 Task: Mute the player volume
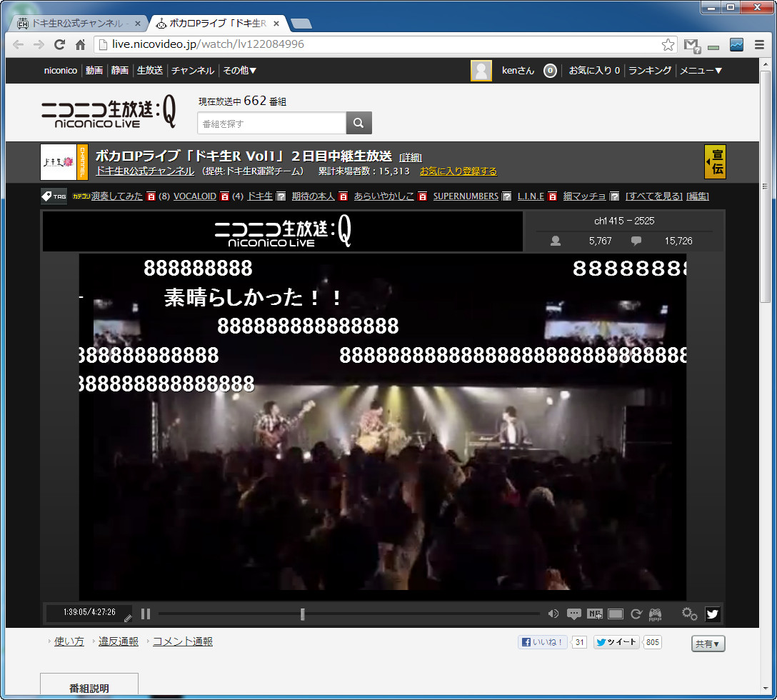coord(553,614)
